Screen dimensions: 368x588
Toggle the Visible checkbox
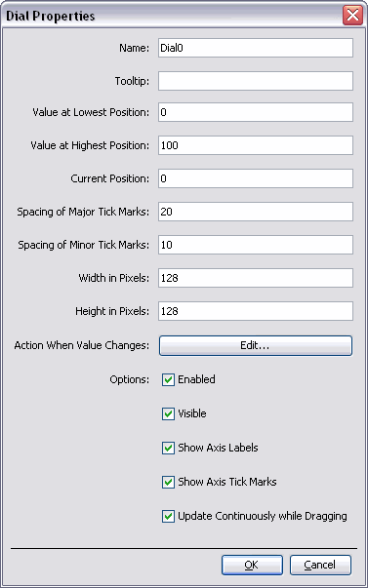[x=168, y=413]
